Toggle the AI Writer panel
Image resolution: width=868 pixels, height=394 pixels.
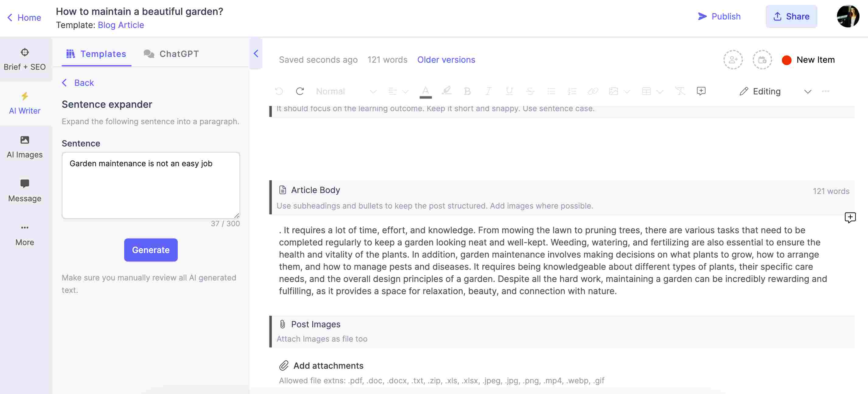point(255,54)
